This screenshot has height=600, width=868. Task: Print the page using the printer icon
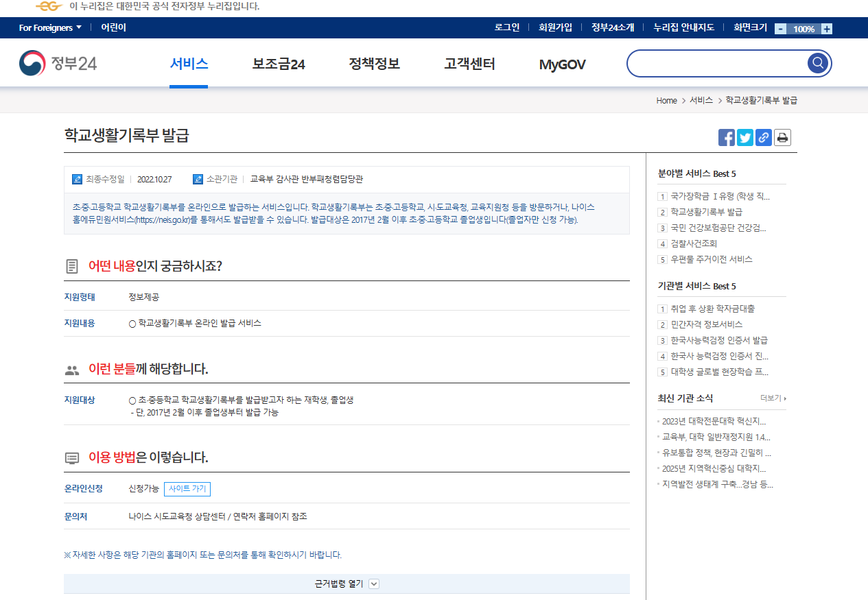[782, 137]
